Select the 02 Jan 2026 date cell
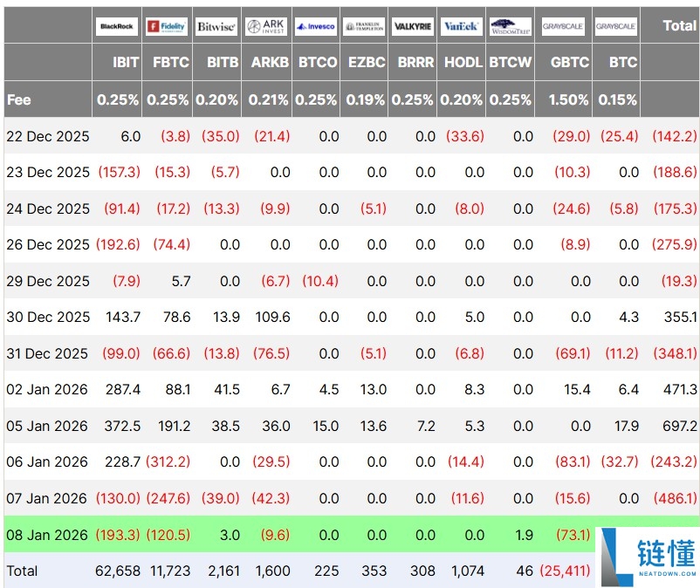Viewport: 700px width, 588px height. 47,389
